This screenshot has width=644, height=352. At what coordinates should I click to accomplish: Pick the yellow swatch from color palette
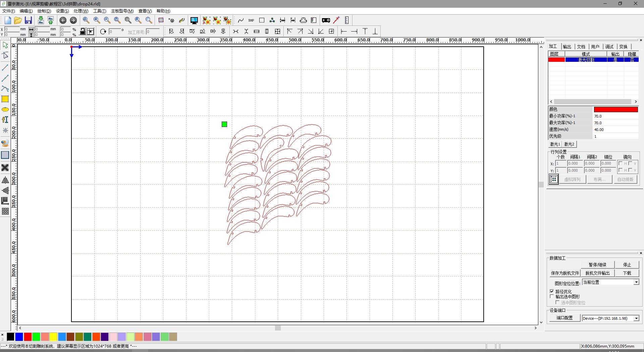tap(53, 337)
